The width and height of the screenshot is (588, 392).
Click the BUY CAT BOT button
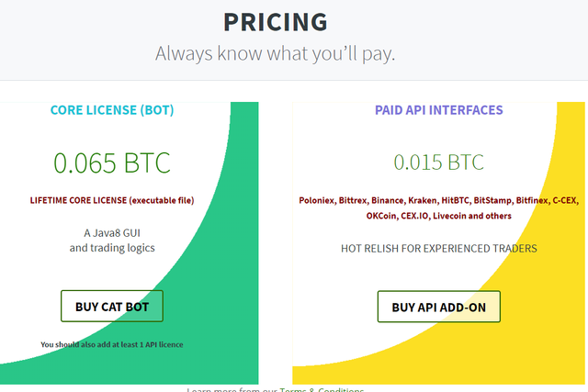[111, 306]
